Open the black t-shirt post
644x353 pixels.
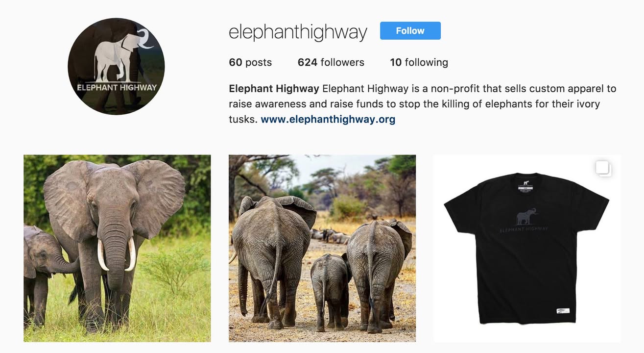point(527,248)
